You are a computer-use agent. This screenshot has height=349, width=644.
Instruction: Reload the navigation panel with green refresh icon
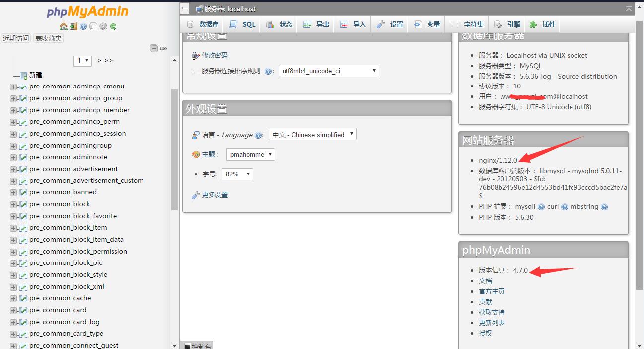pyautogui.click(x=113, y=27)
